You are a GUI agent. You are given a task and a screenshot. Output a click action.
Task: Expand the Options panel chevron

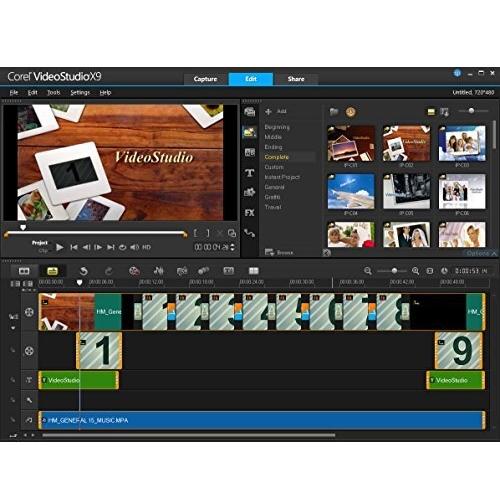(x=494, y=253)
